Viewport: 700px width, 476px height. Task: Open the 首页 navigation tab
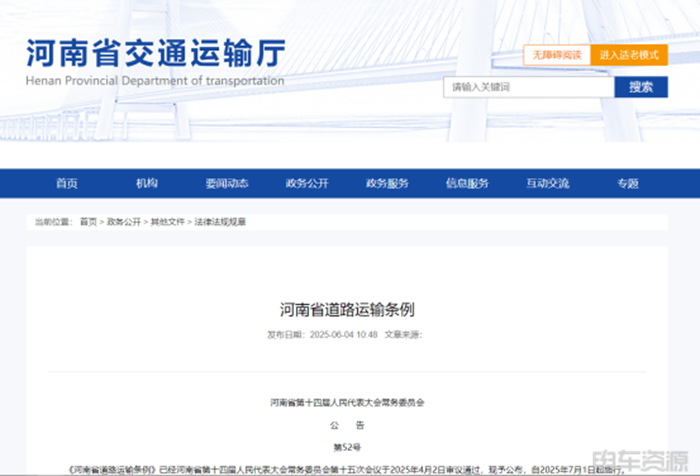[67, 183]
